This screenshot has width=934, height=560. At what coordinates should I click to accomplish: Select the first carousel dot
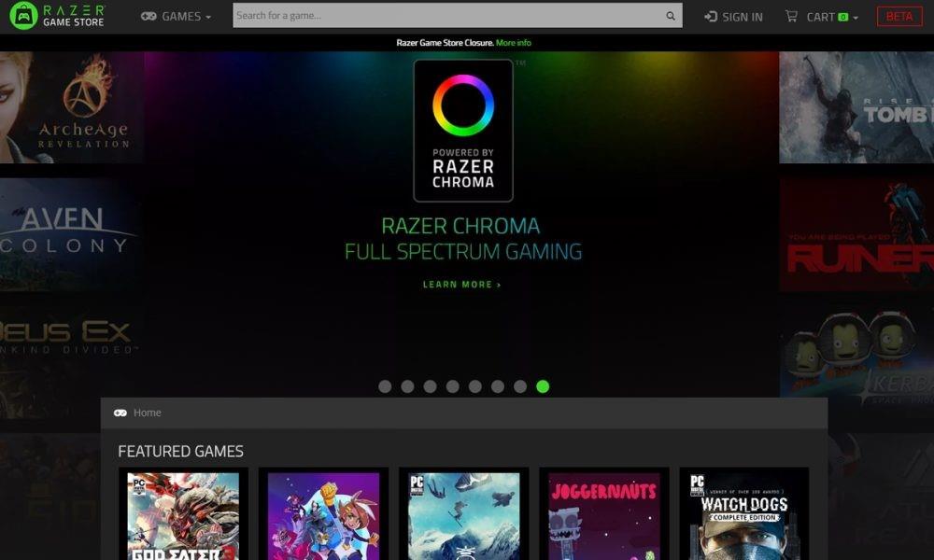click(x=385, y=386)
